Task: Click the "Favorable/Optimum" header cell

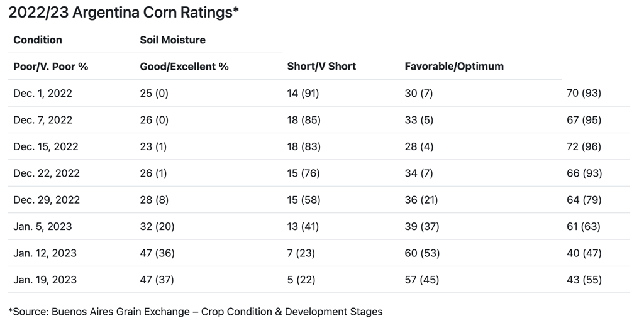Action: pos(454,66)
